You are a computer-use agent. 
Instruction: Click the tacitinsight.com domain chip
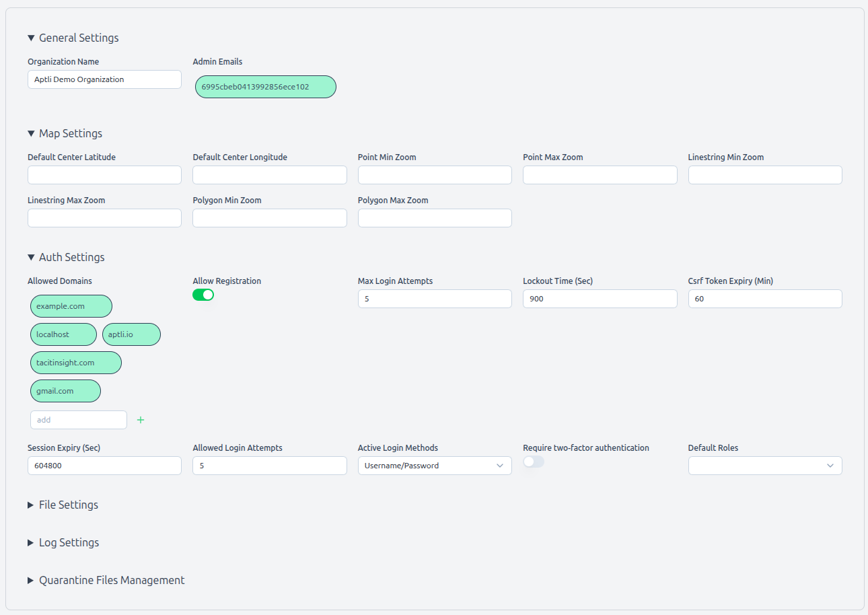pos(75,363)
